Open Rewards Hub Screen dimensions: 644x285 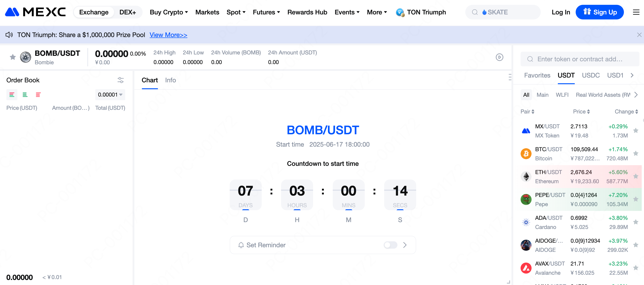pos(307,12)
